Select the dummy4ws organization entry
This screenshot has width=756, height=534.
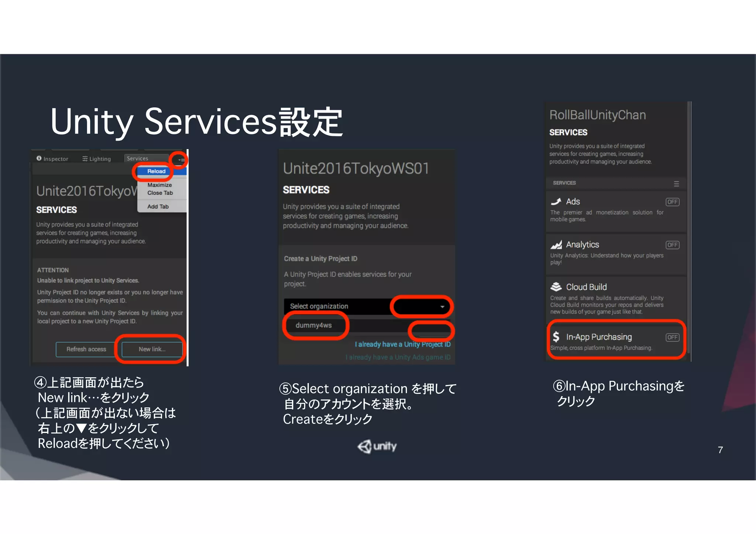coord(313,325)
